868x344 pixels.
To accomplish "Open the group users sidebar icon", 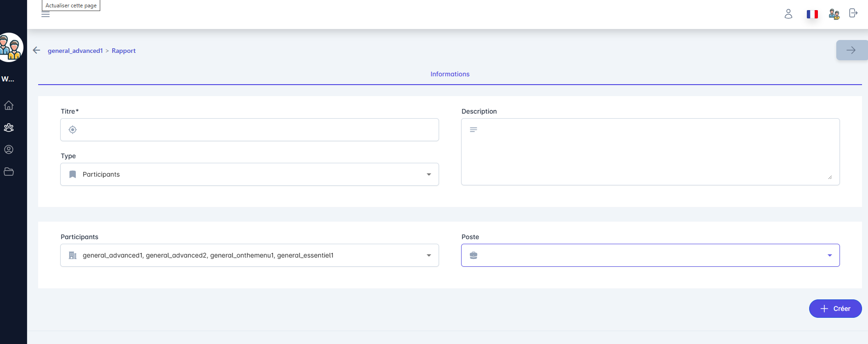I will click(x=9, y=127).
